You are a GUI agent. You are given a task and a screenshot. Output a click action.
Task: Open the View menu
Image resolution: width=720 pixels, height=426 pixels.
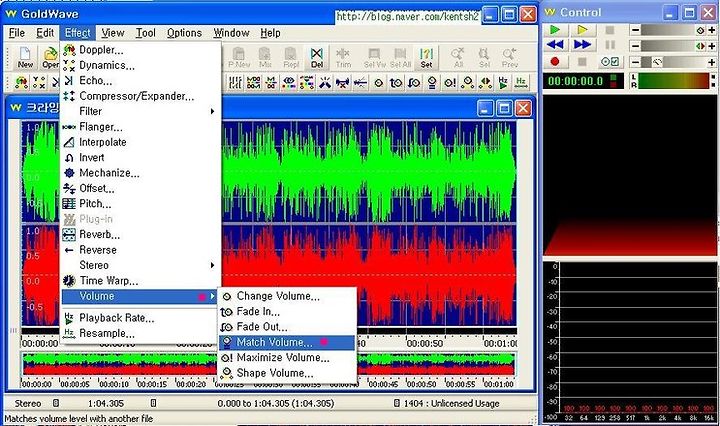click(x=112, y=33)
